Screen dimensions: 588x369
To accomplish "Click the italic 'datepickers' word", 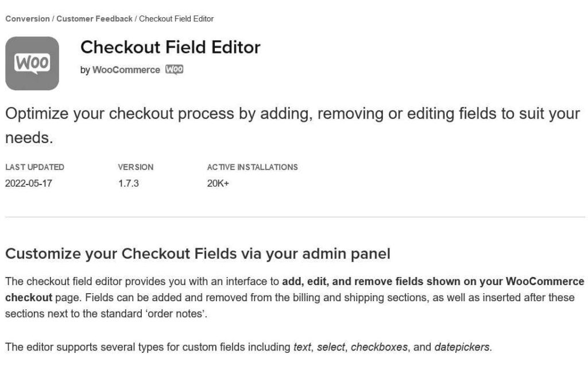I will point(462,347).
